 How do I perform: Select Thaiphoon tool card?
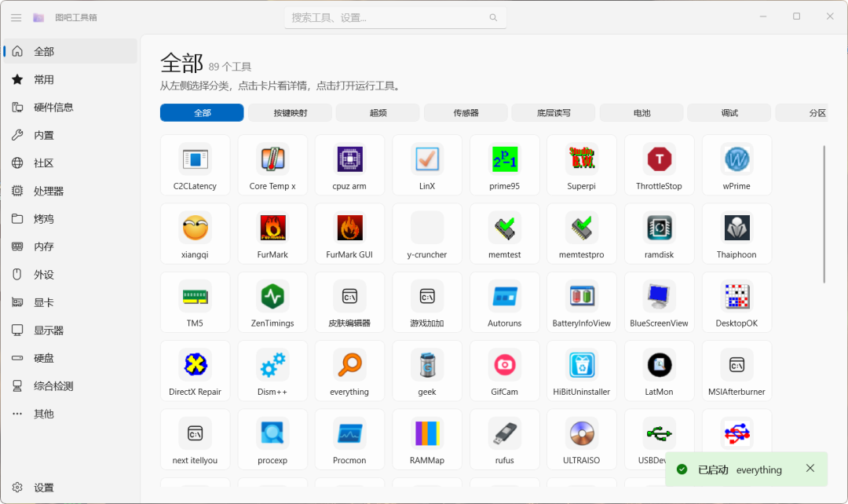click(x=737, y=234)
